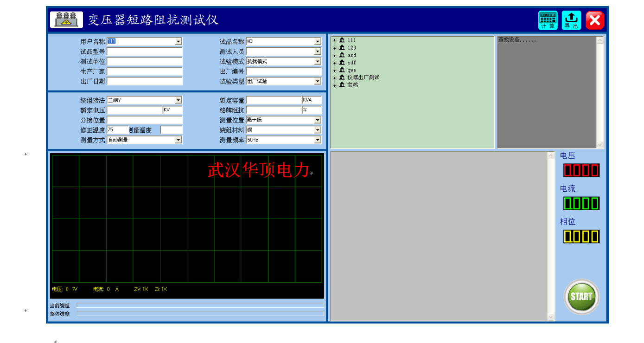Screen dimensions: 644x343
Task: Click the 修正温度 field showing 75
Action: 118,130
